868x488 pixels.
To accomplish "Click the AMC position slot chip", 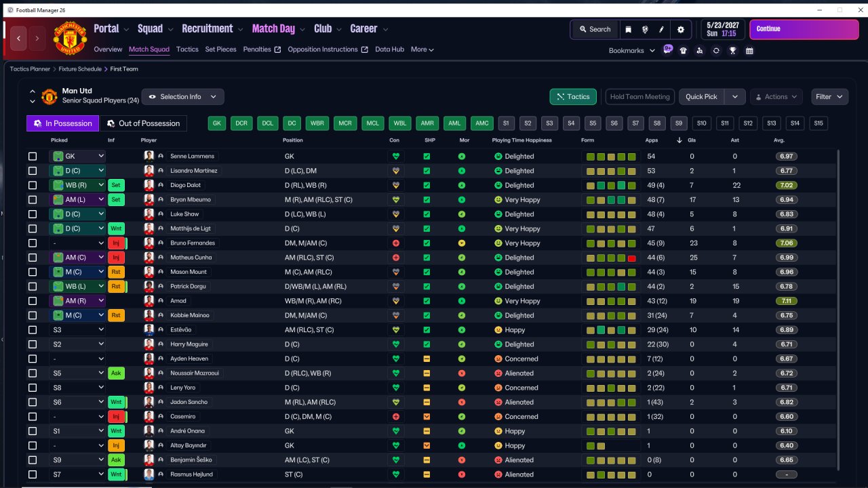I will pyautogui.click(x=482, y=123).
